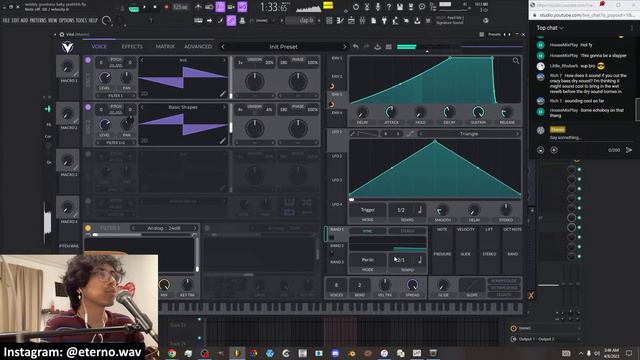
Task: Expand the Top chat dropdown
Action: click(550, 28)
